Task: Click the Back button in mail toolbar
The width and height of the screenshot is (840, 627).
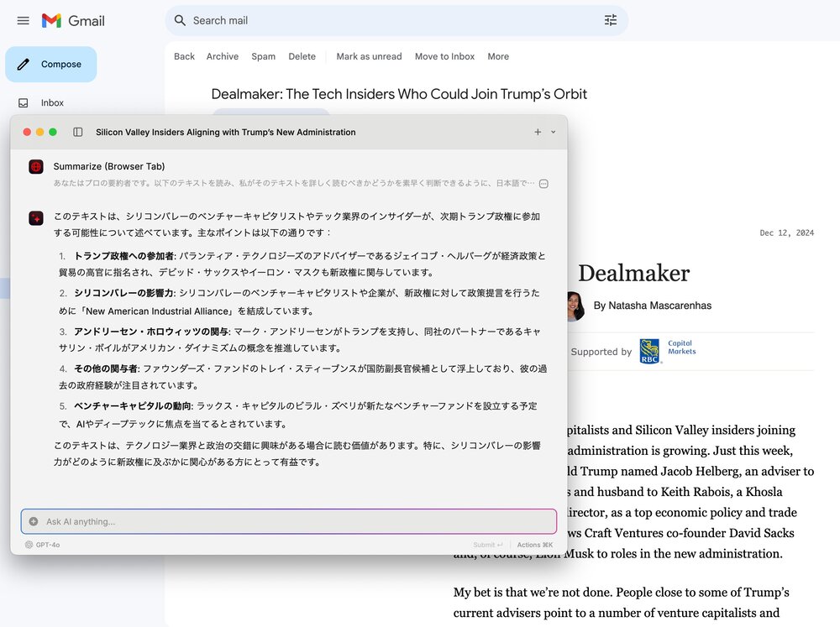Action: pyautogui.click(x=184, y=56)
